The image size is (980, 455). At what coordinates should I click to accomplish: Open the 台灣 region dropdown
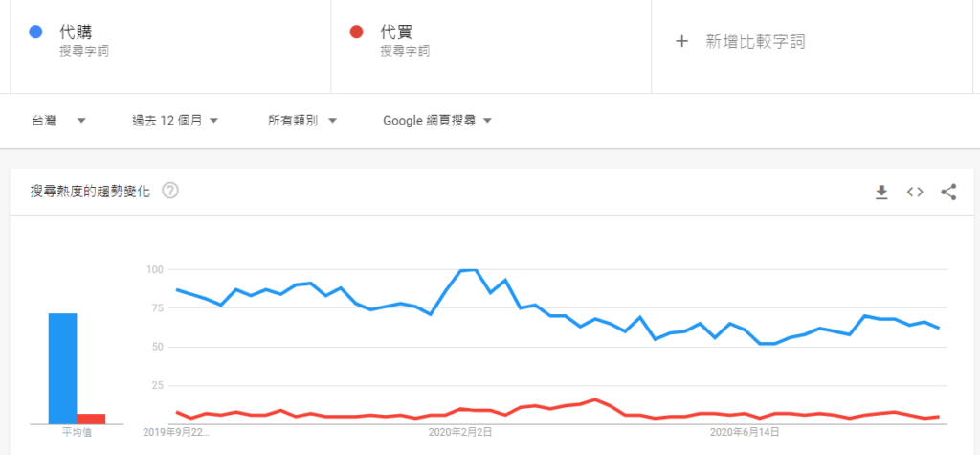coord(58,121)
